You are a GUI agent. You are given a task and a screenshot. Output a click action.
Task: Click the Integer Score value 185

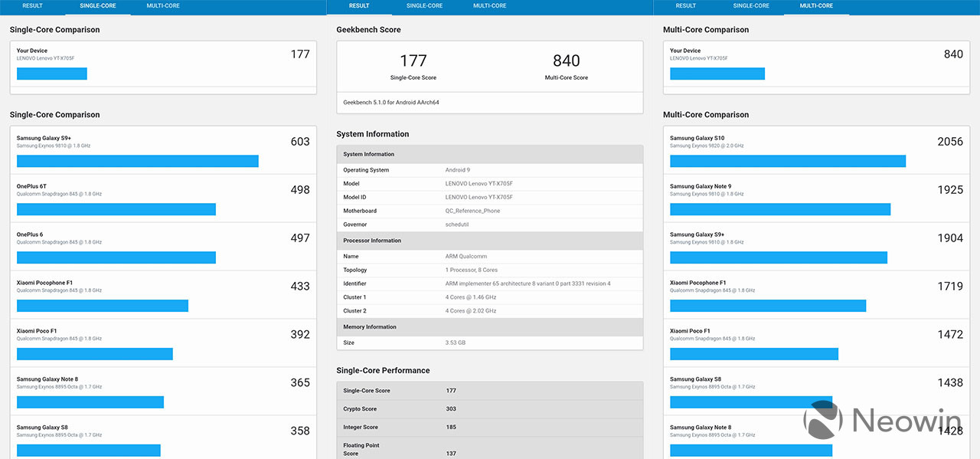(451, 428)
